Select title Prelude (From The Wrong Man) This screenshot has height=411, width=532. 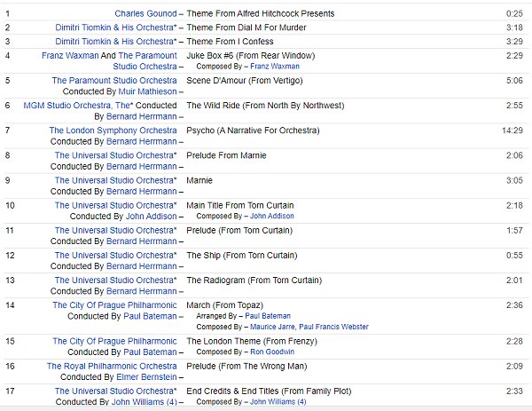pos(246,366)
